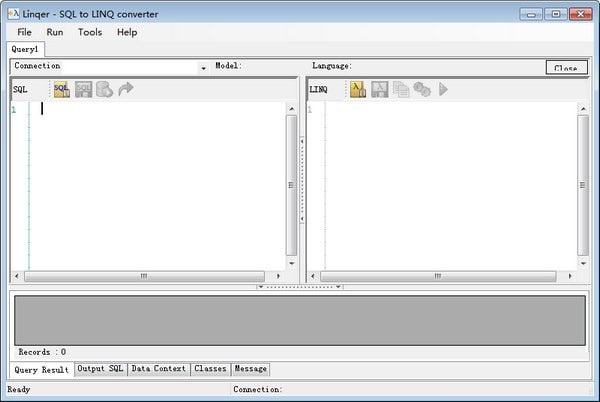Image resolution: width=600 pixels, height=402 pixels.
Task: Click SQL editor scroll right arrow
Action: [x=278, y=276]
